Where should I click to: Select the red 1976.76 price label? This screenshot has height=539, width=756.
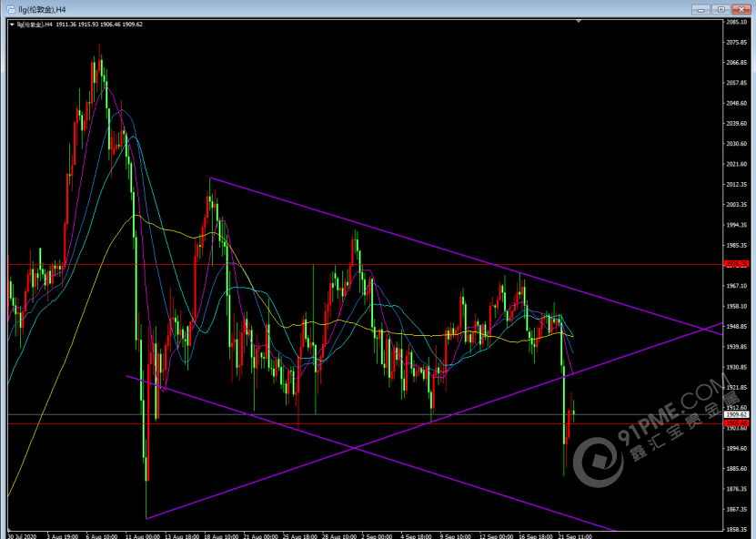(735, 265)
